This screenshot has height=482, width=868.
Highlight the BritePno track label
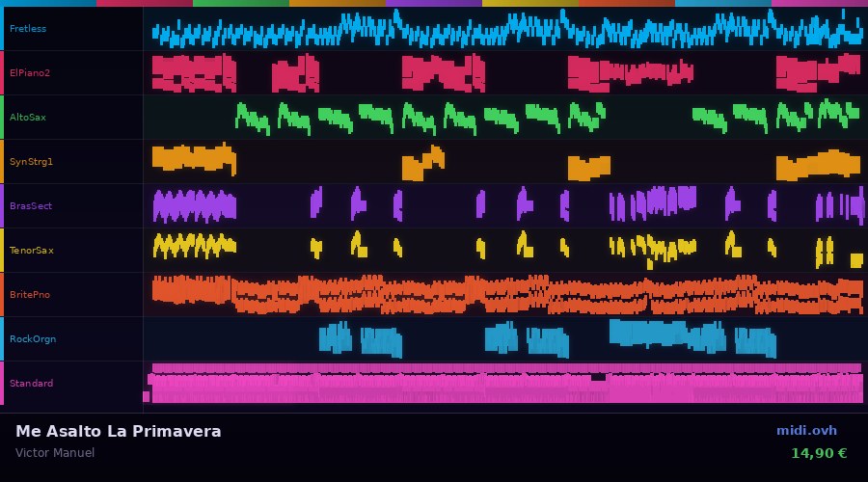click(x=30, y=295)
